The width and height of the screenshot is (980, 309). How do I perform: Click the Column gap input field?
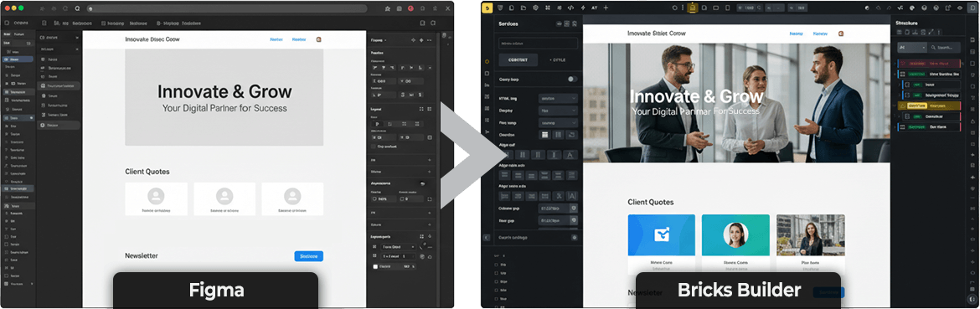coord(558,209)
